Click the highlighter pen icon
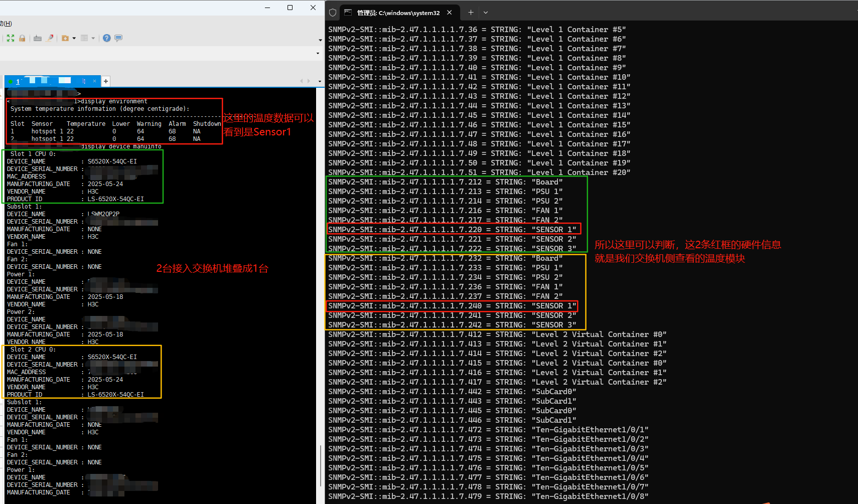 click(x=50, y=38)
